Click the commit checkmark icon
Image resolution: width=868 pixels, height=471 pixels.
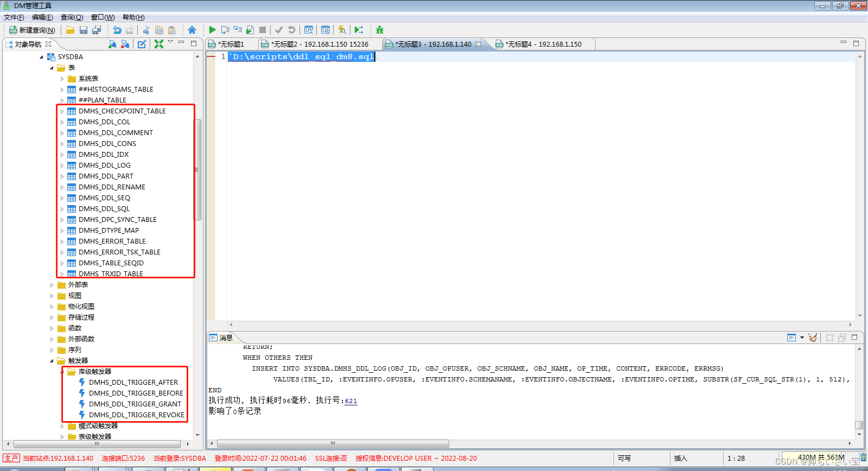pyautogui.click(x=279, y=30)
